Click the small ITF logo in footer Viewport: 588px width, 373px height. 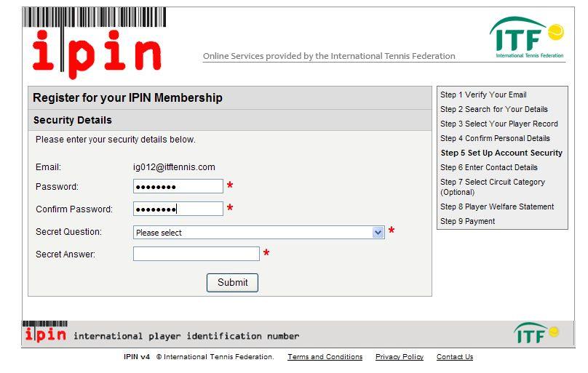[536, 333]
